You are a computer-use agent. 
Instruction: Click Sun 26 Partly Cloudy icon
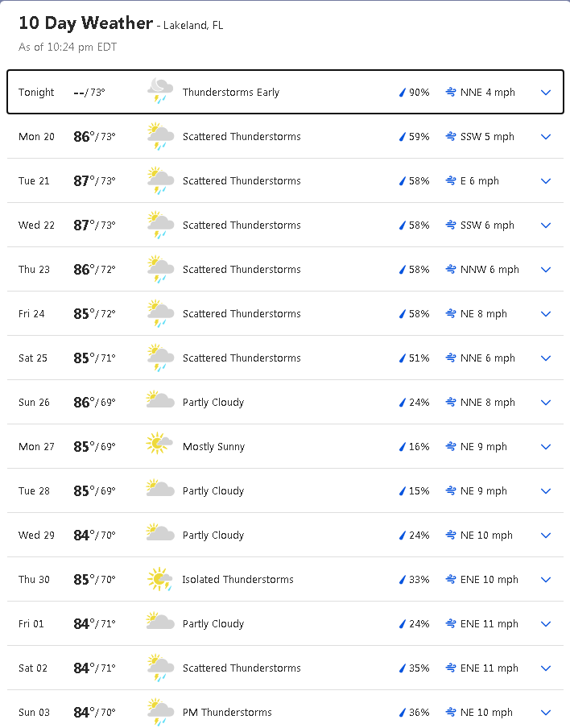pos(160,402)
